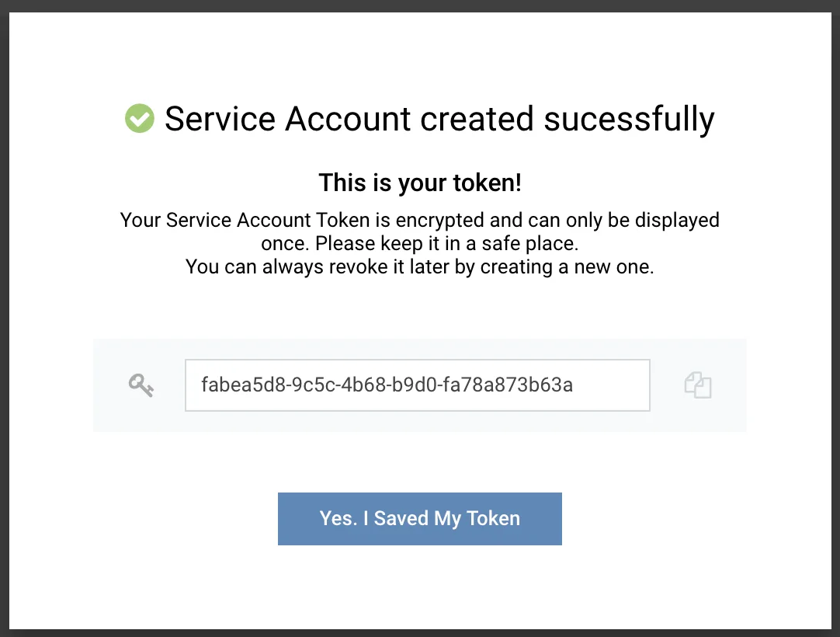The width and height of the screenshot is (840, 637).
Task: Click the revoke token instruction line
Action: [419, 266]
